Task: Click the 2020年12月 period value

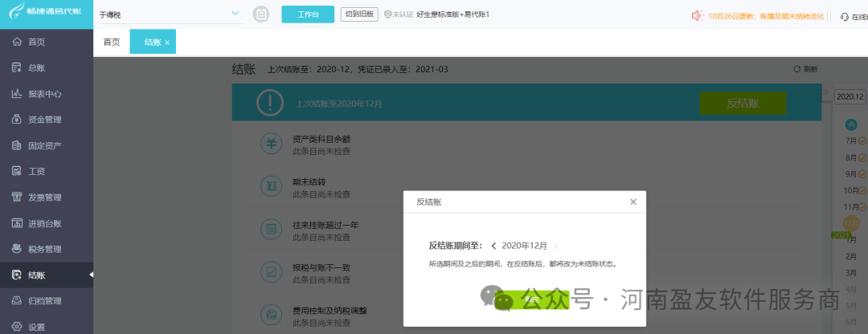Action: 524,246
